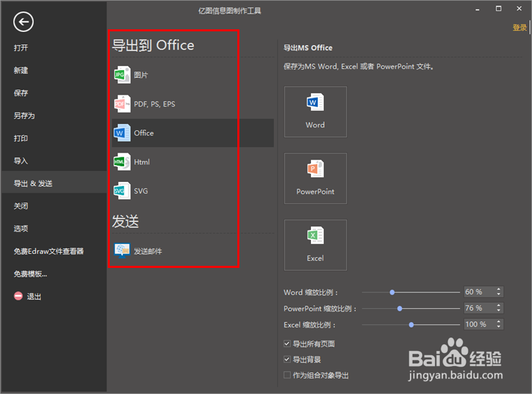Click the send email (发送邮件) icon
This screenshot has height=394, width=532.
pos(122,251)
